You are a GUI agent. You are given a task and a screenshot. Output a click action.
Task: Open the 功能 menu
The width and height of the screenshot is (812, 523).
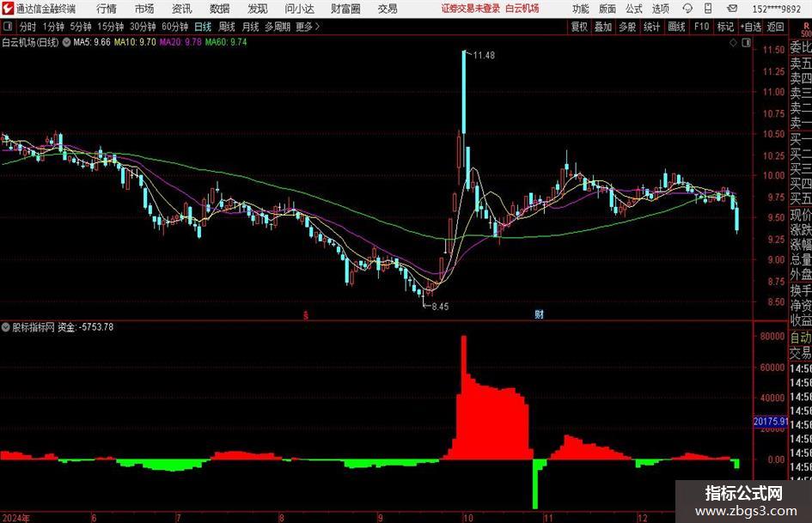(x=581, y=9)
